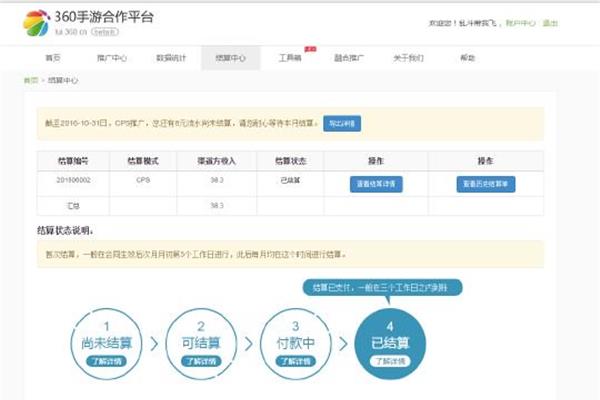This screenshot has width=600, height=400.
Task: Click the 已结算 status cell
Action: point(290,180)
